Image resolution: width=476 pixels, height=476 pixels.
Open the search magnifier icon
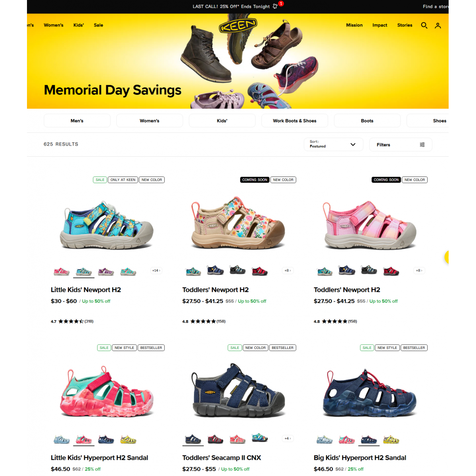point(424,25)
